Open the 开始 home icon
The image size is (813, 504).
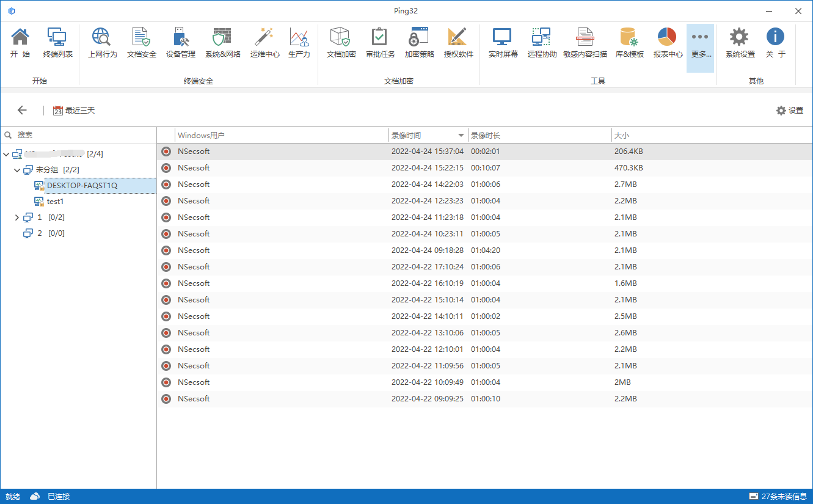click(20, 43)
